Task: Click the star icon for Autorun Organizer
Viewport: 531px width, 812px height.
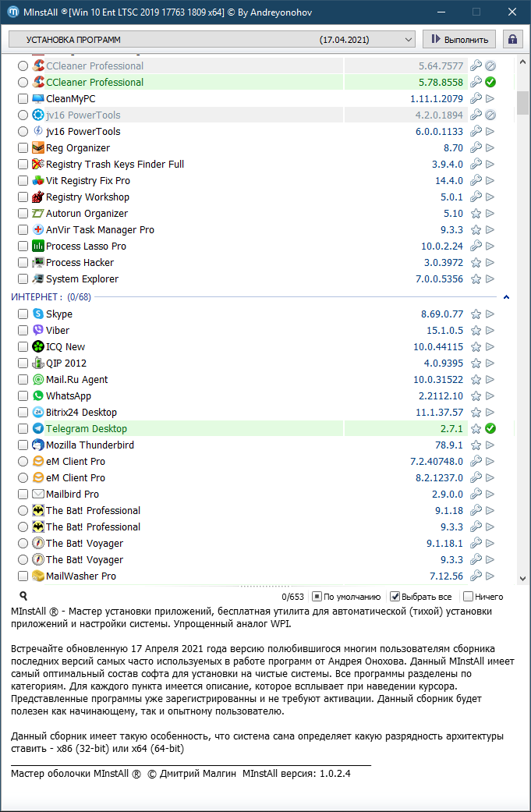Action: (476, 214)
